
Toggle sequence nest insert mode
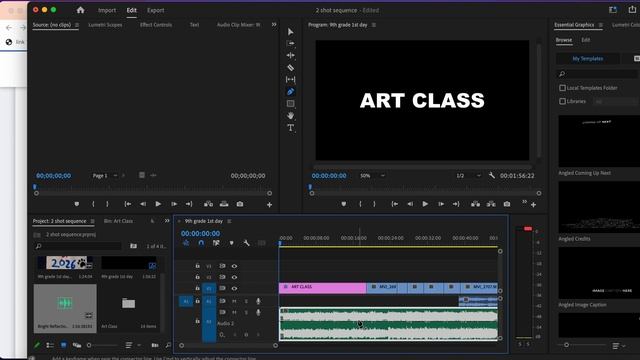coord(186,243)
